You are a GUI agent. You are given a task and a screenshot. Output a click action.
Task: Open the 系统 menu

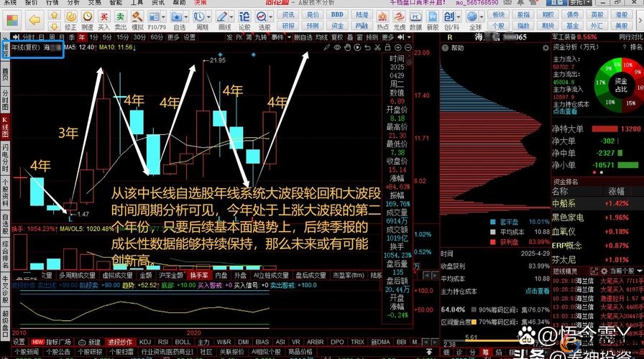pos(10,2)
